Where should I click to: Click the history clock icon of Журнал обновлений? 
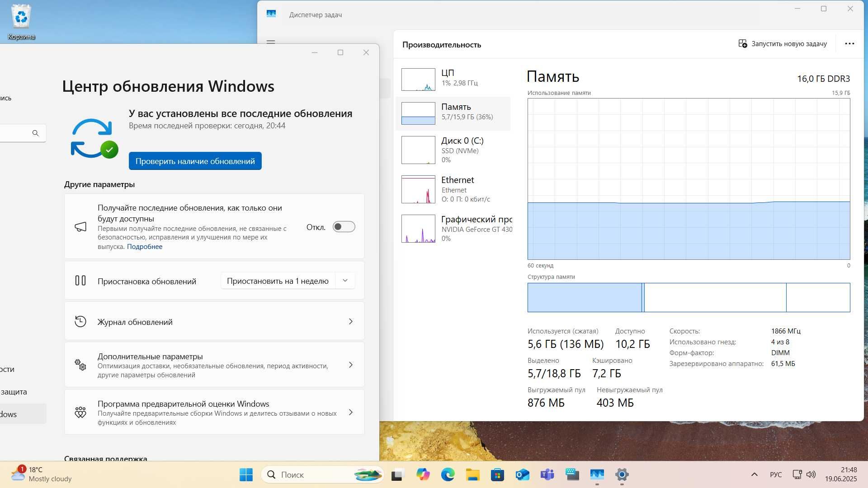click(x=80, y=321)
